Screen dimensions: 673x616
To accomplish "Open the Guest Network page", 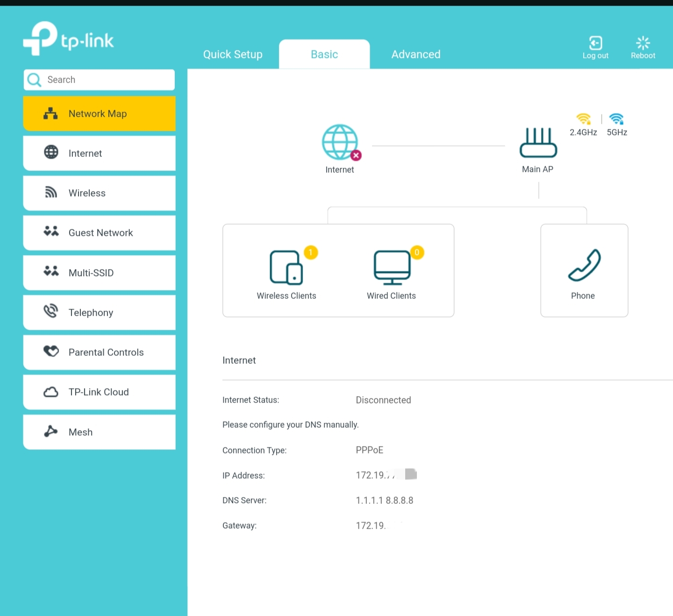I will click(x=99, y=233).
